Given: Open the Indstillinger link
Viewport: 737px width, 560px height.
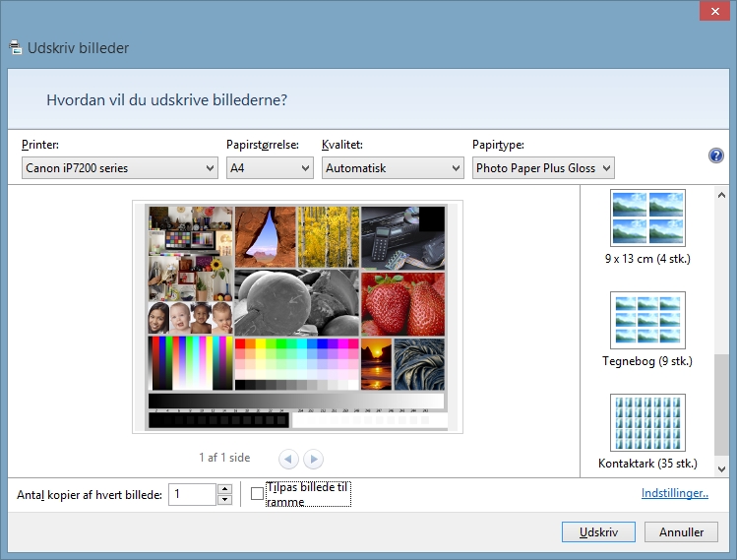Looking at the screenshot, I should (x=674, y=494).
